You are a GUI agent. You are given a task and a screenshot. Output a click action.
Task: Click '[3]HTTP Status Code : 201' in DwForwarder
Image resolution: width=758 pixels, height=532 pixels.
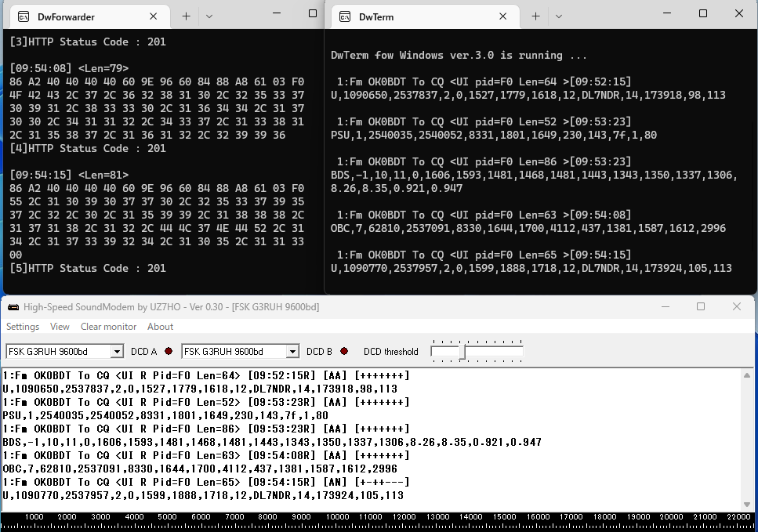coord(88,42)
